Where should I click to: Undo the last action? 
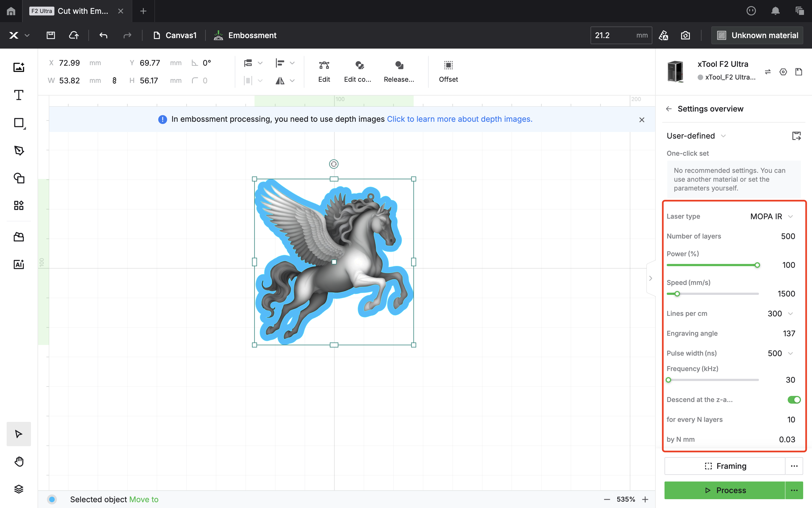click(103, 35)
